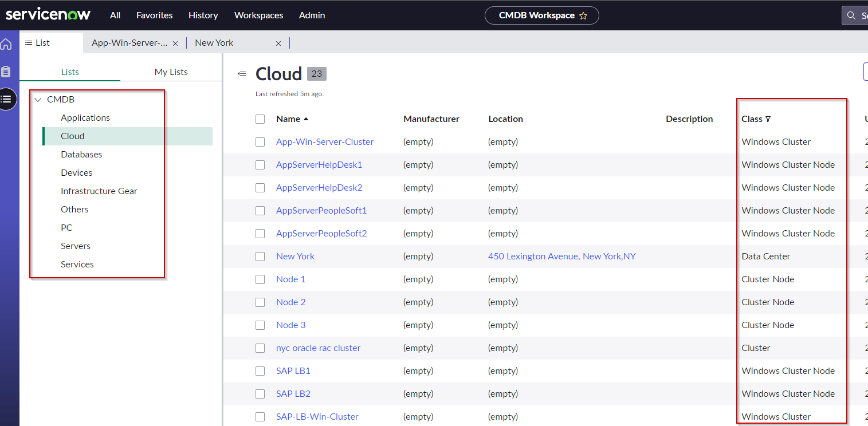Open the list icon in left sidebar
The width and height of the screenshot is (868, 426).
tap(6, 99)
